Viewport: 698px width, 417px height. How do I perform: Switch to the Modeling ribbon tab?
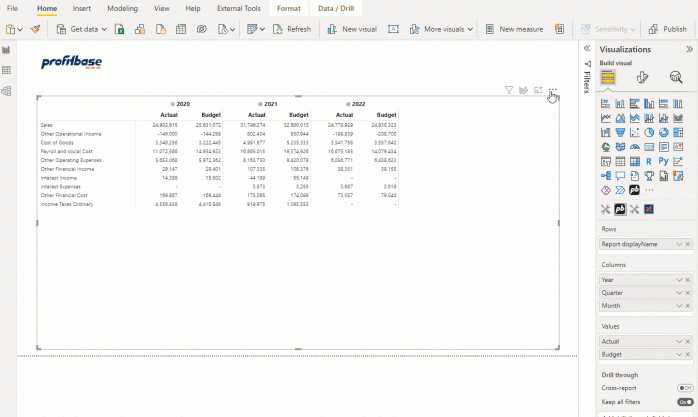pyautogui.click(x=122, y=8)
